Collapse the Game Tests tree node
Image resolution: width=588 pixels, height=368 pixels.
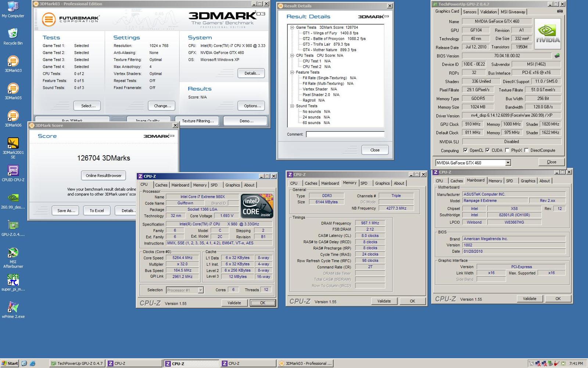coord(292,27)
